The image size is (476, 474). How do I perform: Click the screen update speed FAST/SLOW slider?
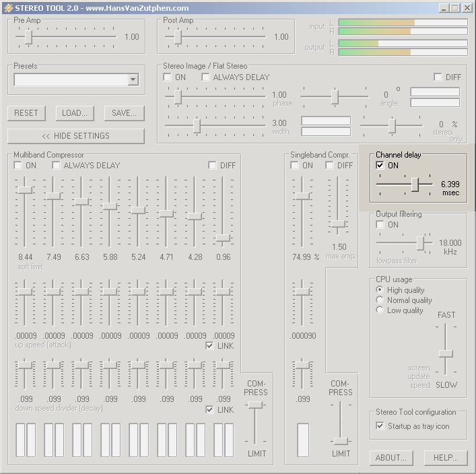tap(446, 353)
